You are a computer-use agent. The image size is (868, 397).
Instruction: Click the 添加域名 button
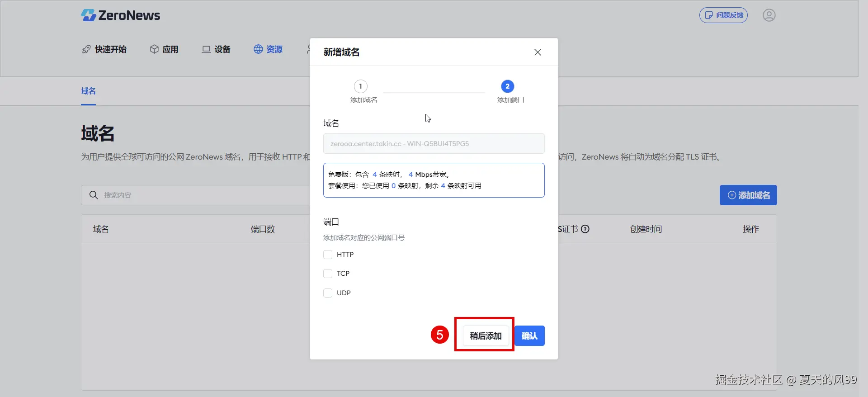point(748,195)
